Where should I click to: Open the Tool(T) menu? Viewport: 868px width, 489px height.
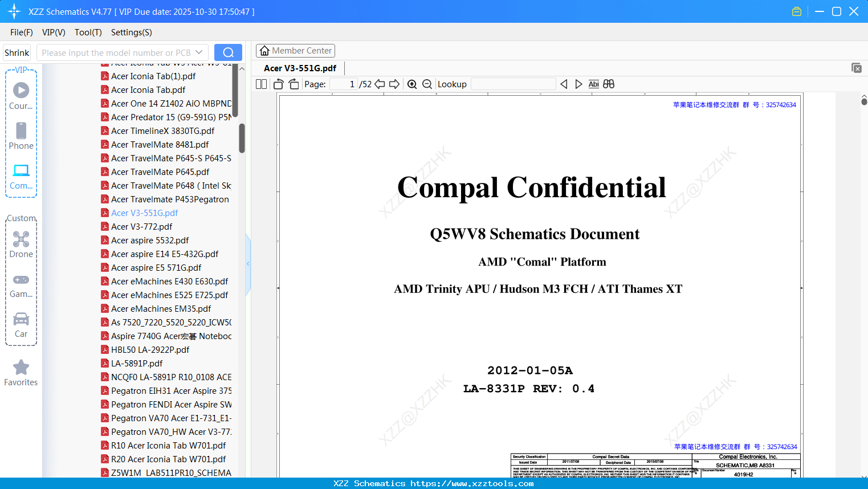(x=88, y=32)
